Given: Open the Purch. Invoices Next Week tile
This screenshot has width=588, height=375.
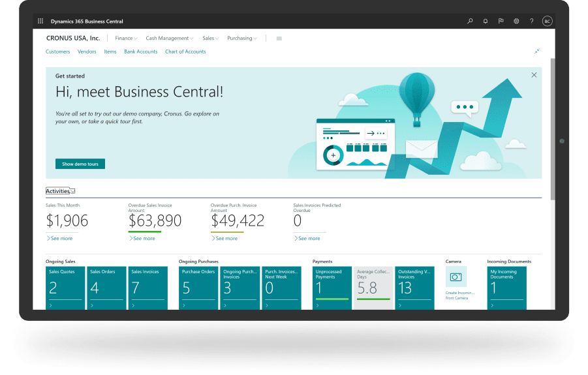Looking at the screenshot, I should pyautogui.click(x=281, y=288).
